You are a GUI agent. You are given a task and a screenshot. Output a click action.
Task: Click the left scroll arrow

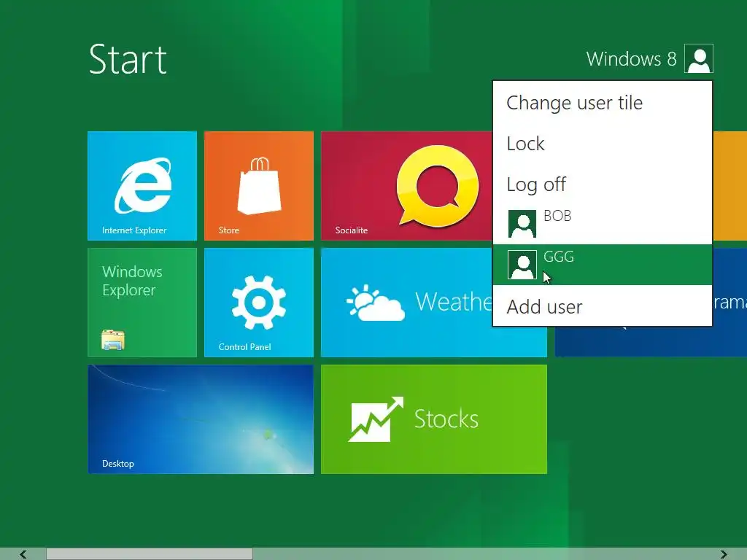click(x=23, y=554)
